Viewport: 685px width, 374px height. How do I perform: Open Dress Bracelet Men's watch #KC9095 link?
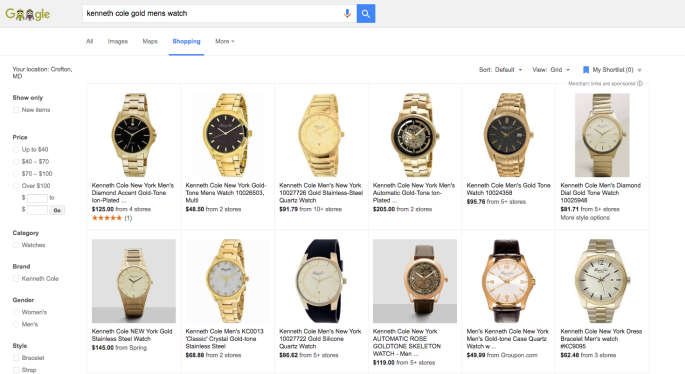point(601,339)
